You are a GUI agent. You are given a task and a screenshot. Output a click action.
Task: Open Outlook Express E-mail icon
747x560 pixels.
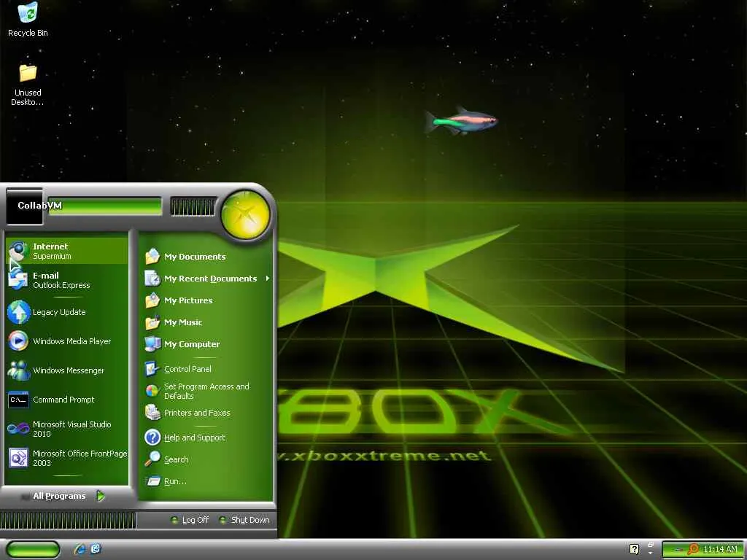[18, 280]
